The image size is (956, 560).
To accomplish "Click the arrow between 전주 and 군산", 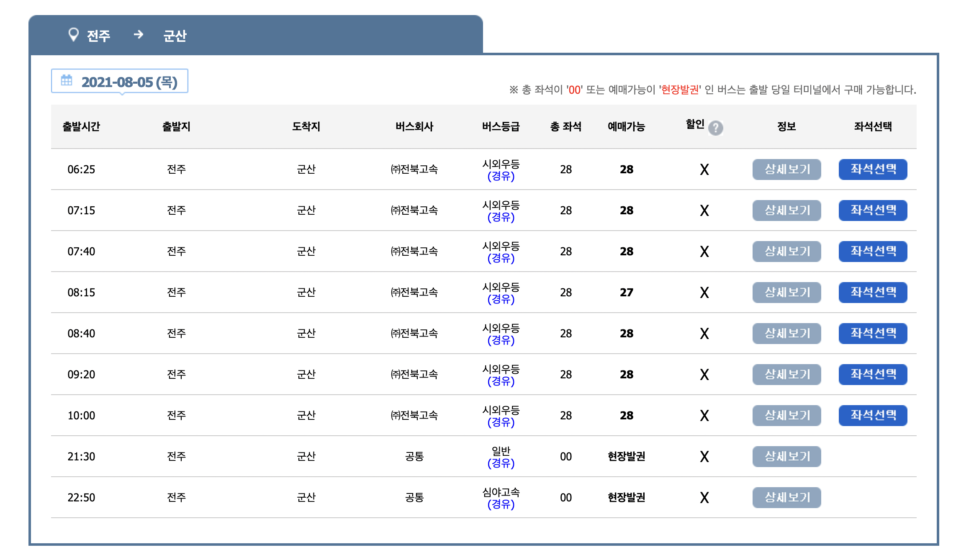I will (x=138, y=35).
